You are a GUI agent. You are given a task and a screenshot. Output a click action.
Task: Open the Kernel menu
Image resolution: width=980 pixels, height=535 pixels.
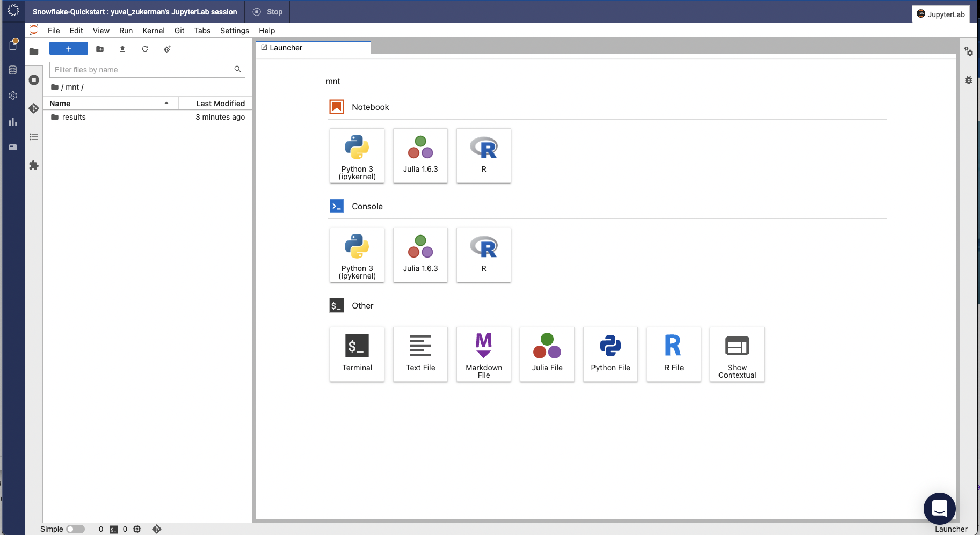(x=153, y=31)
